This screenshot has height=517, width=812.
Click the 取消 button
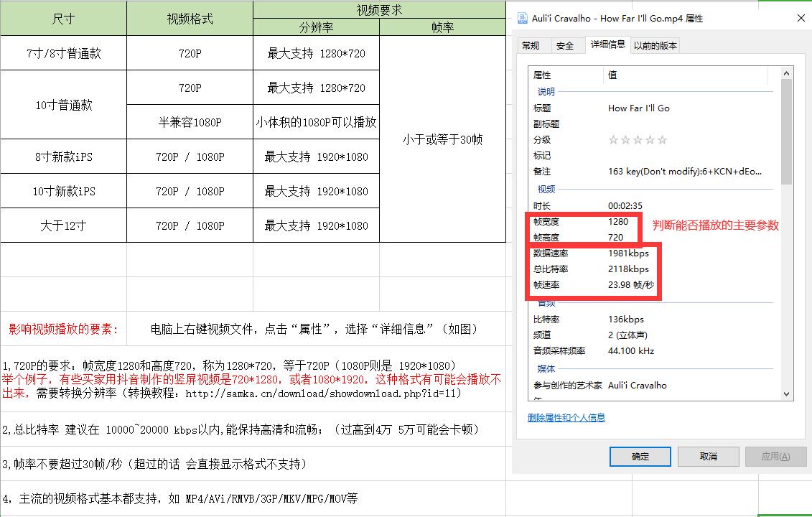708,456
